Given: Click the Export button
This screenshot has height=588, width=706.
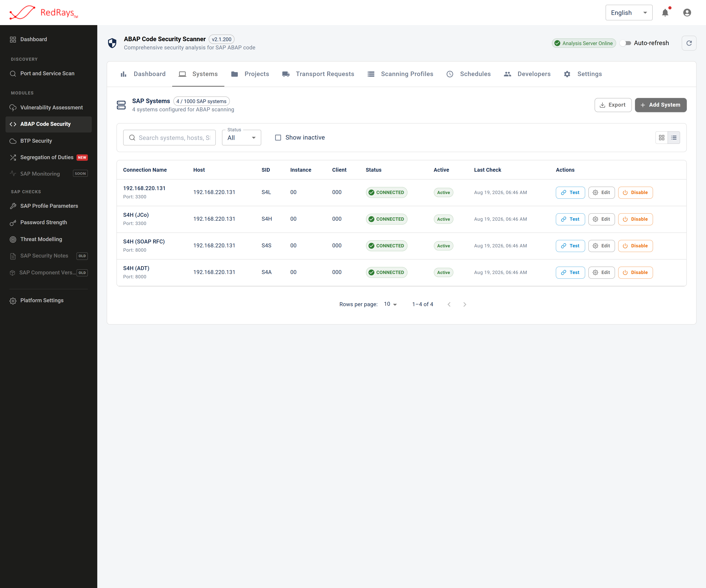Looking at the screenshot, I should (x=613, y=105).
